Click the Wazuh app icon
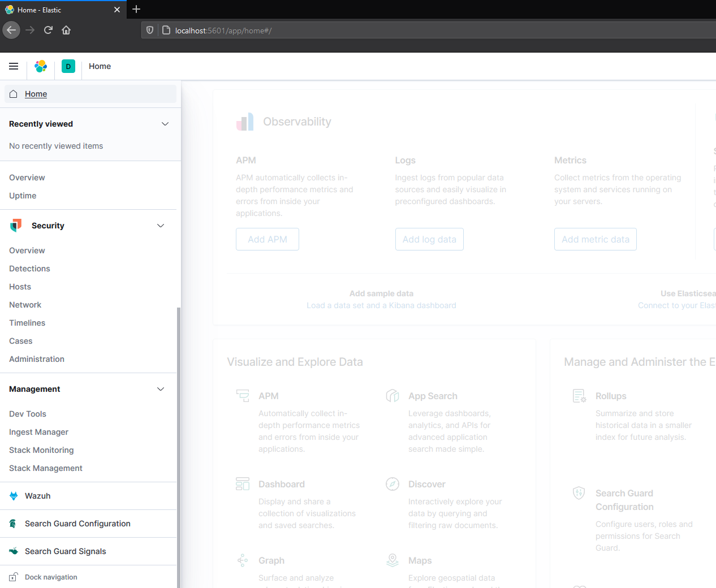 [x=14, y=496]
